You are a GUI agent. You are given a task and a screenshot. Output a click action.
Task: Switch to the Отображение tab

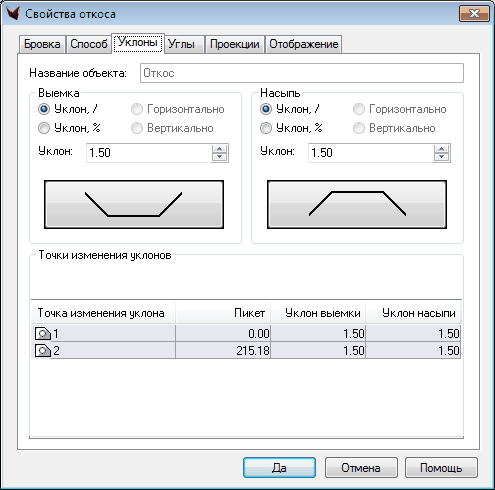pos(304,44)
